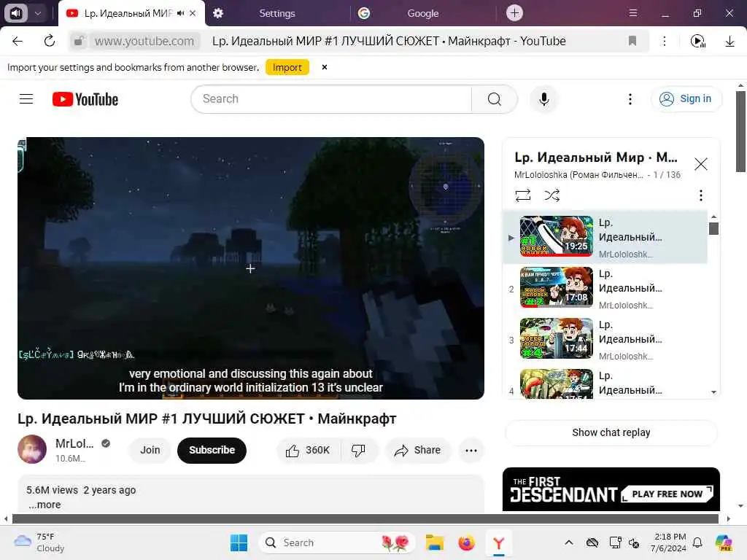Open the weather widget showing 75°F Cloudy
Screen dimensions: 747x560
point(40,542)
